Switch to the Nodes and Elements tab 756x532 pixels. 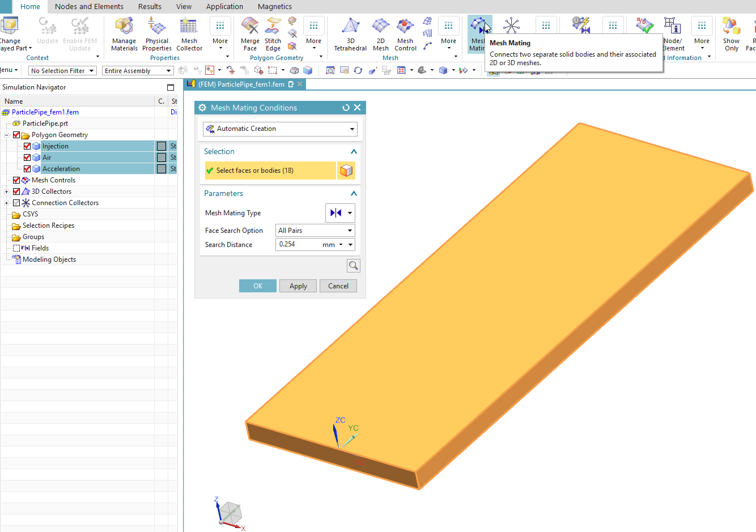click(89, 7)
